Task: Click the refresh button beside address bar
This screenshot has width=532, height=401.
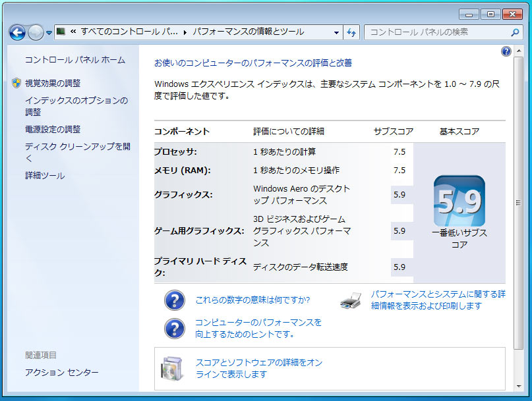Action: 351,32
